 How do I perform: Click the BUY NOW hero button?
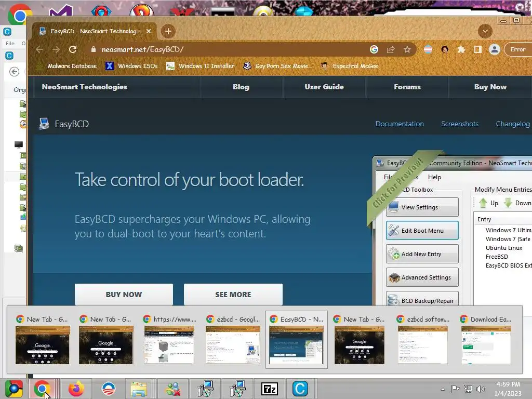(124, 295)
